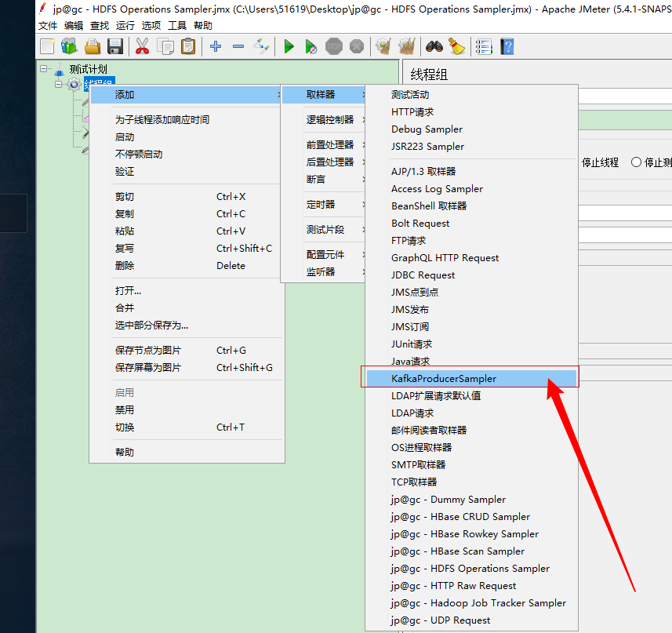The image size is (672, 633).
Task: Click the Save floppy disk icon
Action: pos(115,46)
